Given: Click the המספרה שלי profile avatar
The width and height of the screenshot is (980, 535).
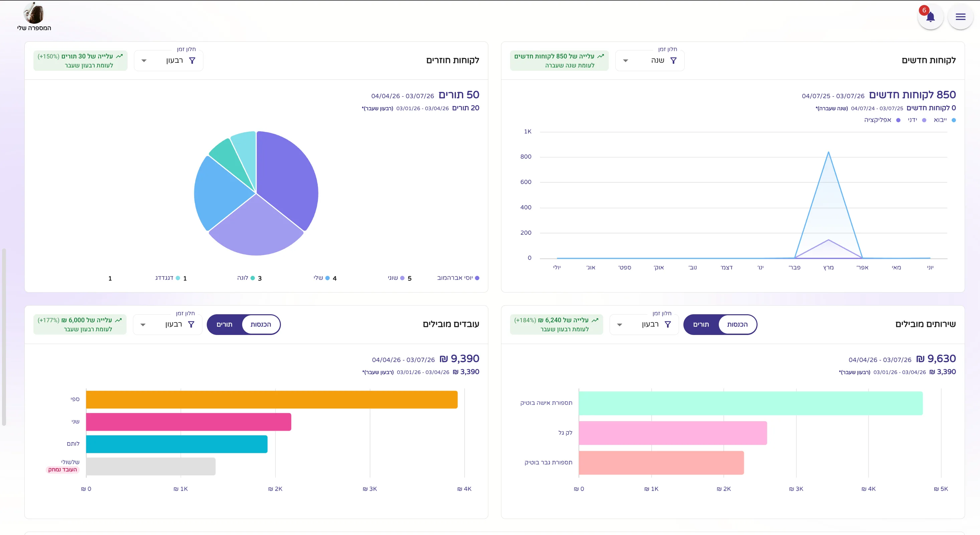Looking at the screenshot, I should pyautogui.click(x=33, y=13).
